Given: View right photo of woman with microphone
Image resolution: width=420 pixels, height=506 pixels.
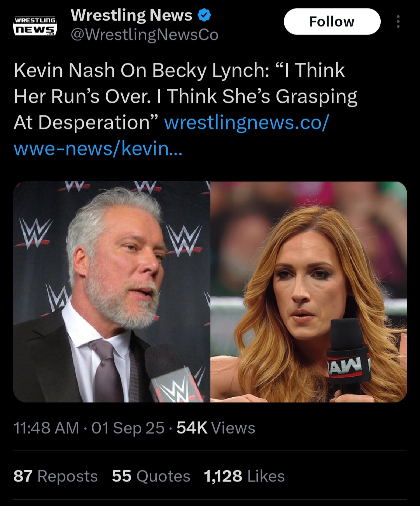Looking at the screenshot, I should click(308, 291).
